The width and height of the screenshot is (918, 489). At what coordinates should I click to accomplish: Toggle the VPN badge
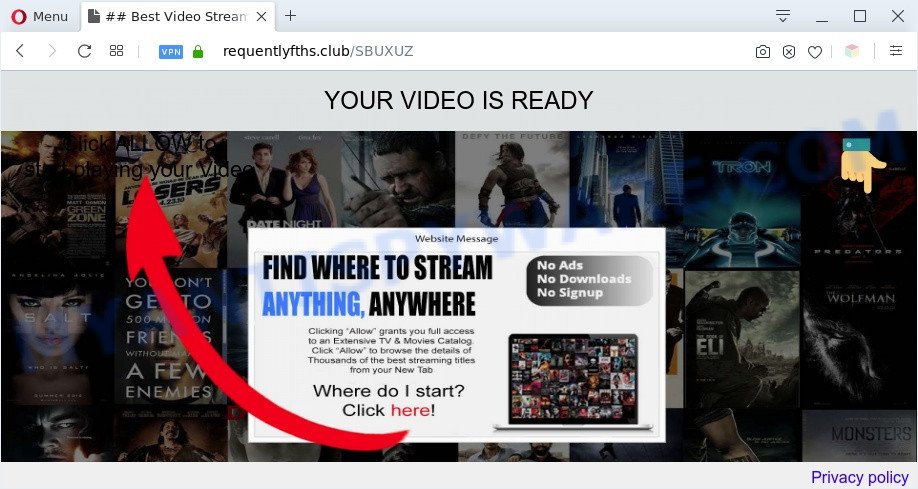pos(171,52)
